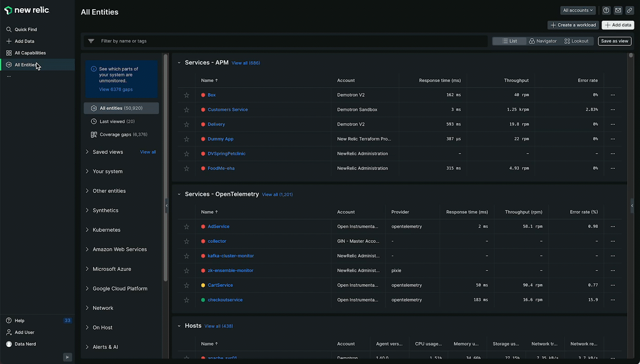Click the category panel vertical scrollbar
Viewport: 640px width, 364px height.
tap(166, 165)
